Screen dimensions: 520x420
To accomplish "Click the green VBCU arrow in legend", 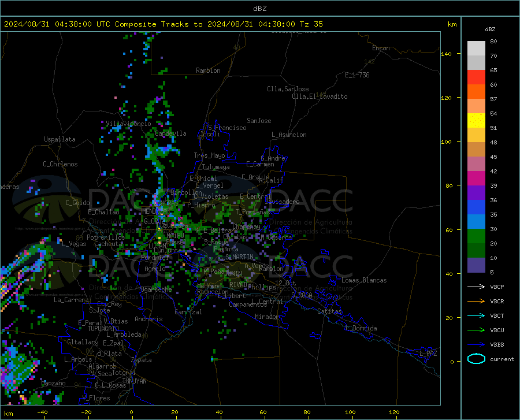I will [476, 330].
